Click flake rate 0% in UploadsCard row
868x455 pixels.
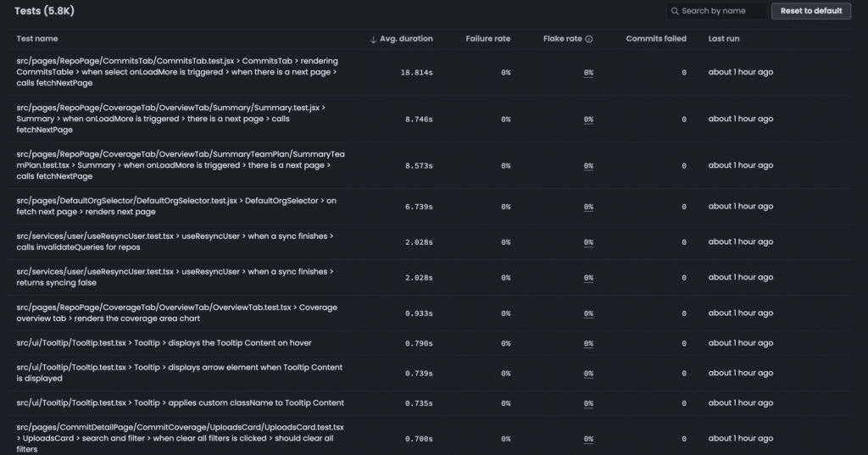coord(588,438)
